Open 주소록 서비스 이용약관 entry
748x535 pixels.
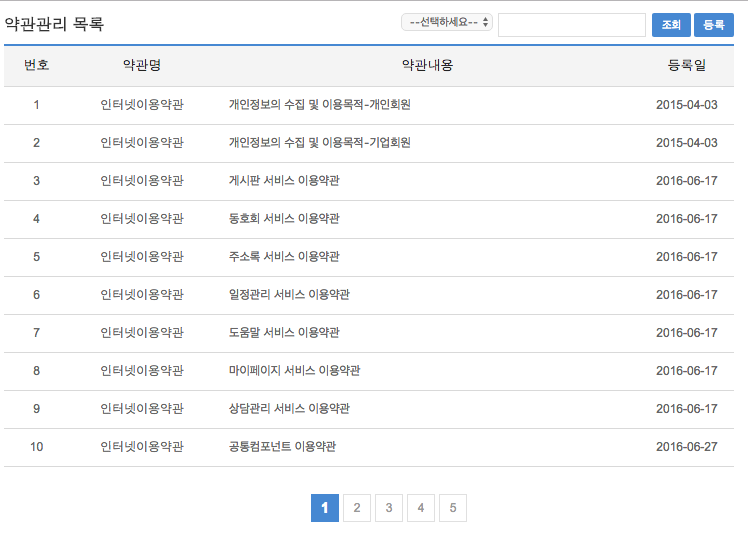click(284, 257)
